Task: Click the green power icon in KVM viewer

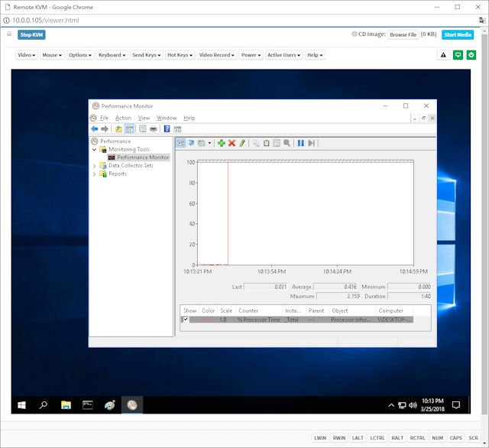Action: [471, 55]
